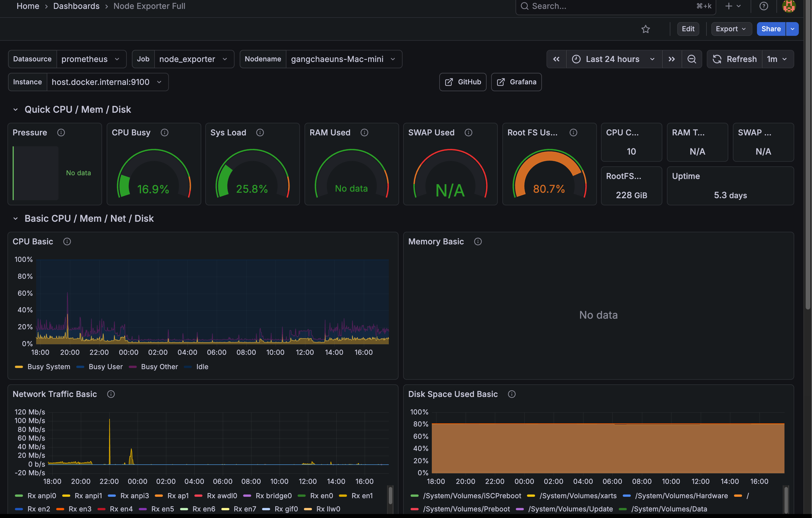Open the Help menu

click(764, 6)
